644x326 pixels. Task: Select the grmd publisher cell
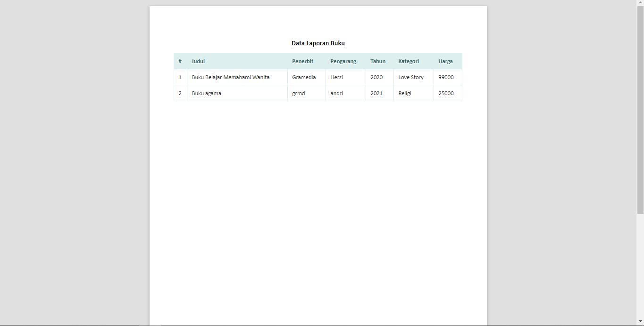click(x=298, y=93)
